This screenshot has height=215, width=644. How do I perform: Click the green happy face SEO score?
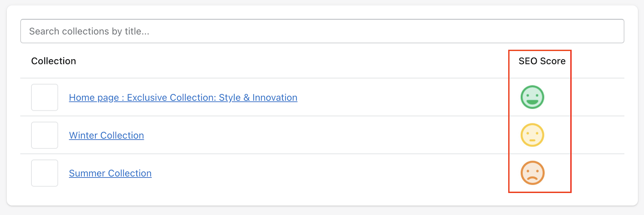click(532, 97)
